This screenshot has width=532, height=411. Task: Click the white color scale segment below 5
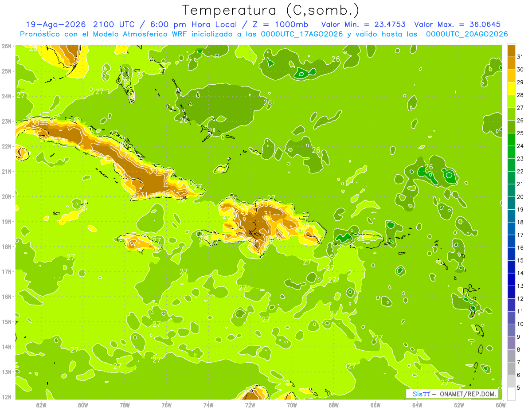[511, 394]
